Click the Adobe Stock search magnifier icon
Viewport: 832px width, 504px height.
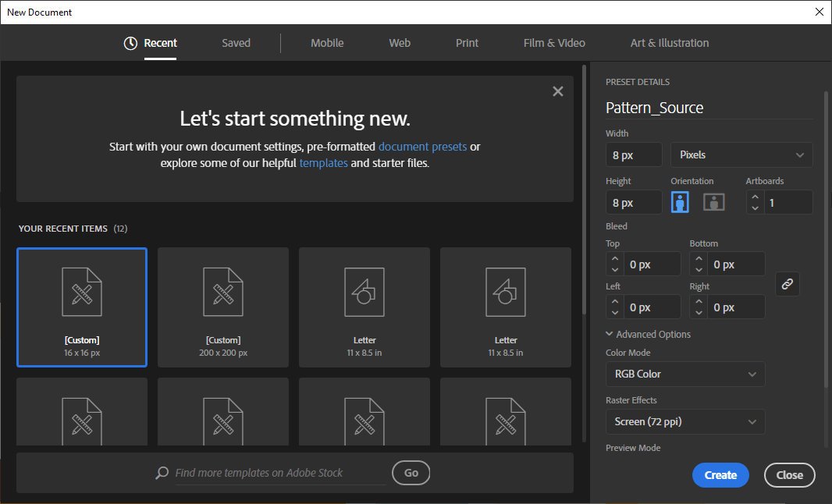click(x=162, y=473)
